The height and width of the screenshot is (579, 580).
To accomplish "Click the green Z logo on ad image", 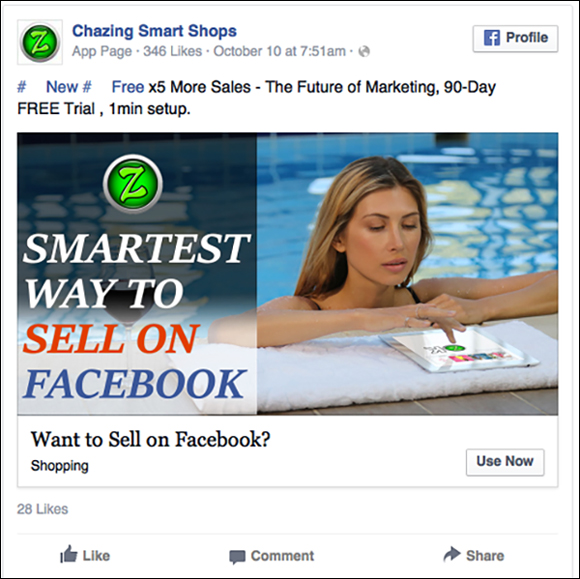I will (133, 184).
